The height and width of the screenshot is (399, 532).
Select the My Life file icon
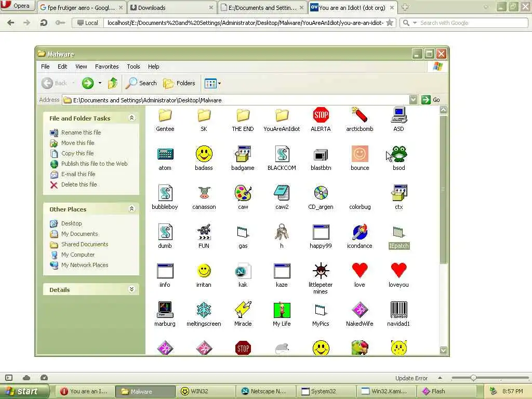[x=282, y=311]
